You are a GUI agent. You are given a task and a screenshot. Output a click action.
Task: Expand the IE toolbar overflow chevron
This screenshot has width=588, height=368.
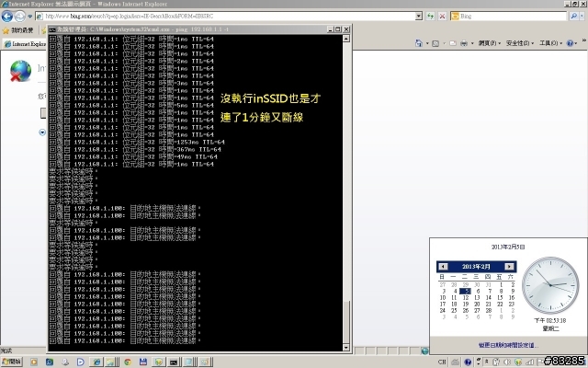coord(583,40)
